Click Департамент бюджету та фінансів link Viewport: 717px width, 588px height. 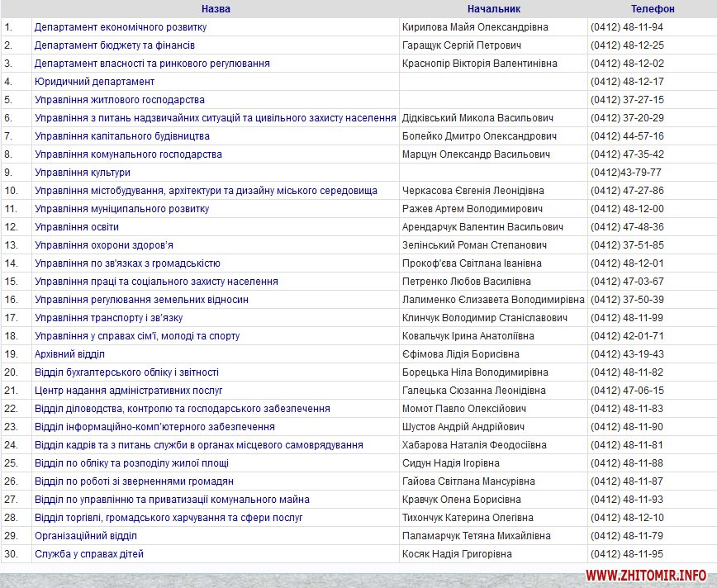click(x=114, y=45)
